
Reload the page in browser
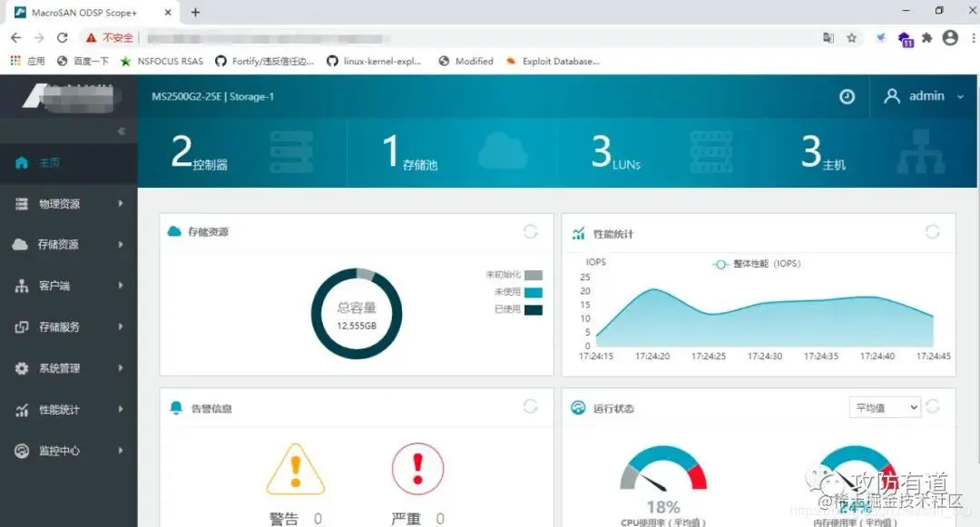(62, 38)
